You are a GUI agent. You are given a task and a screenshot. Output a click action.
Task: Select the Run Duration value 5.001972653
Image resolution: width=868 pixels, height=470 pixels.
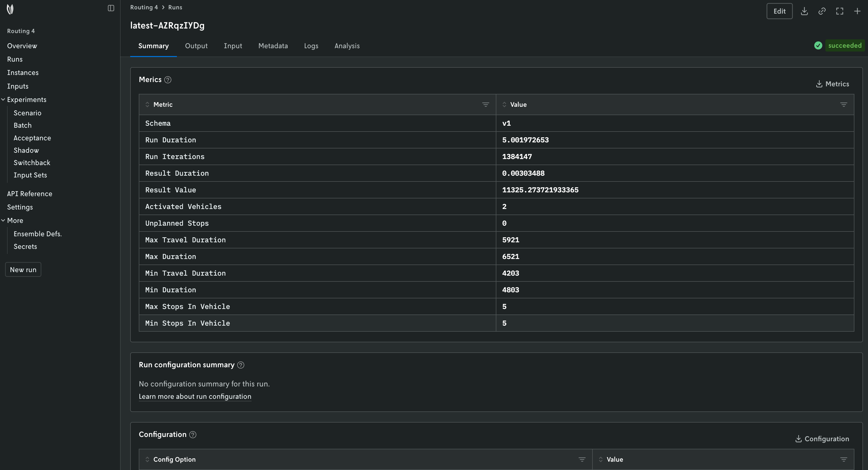pyautogui.click(x=525, y=140)
